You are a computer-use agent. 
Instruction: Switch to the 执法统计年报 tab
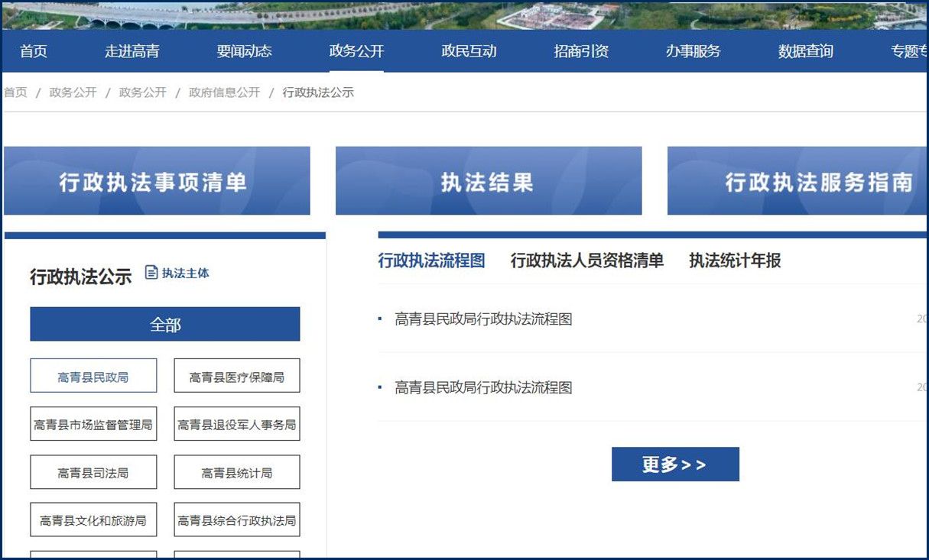click(734, 261)
